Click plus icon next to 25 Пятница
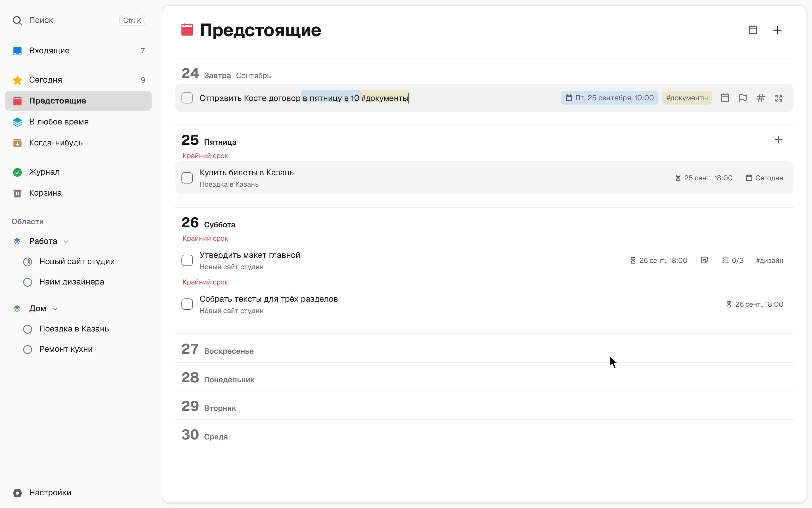 pos(778,139)
